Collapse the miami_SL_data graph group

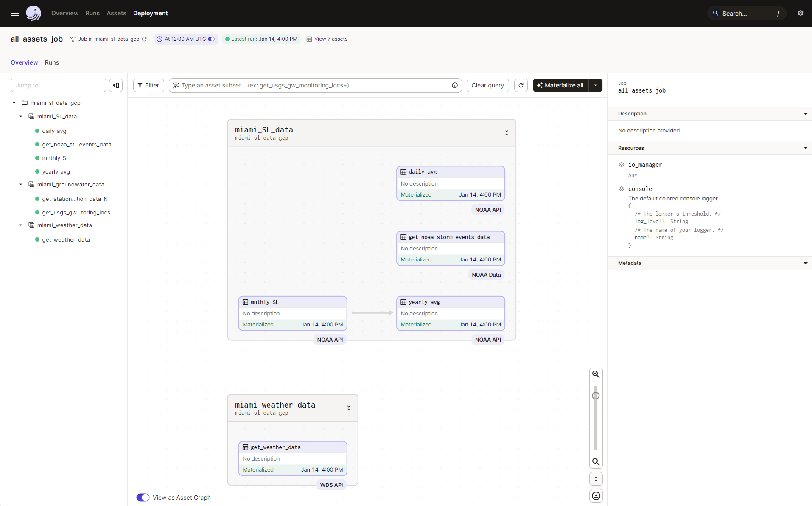tap(507, 133)
